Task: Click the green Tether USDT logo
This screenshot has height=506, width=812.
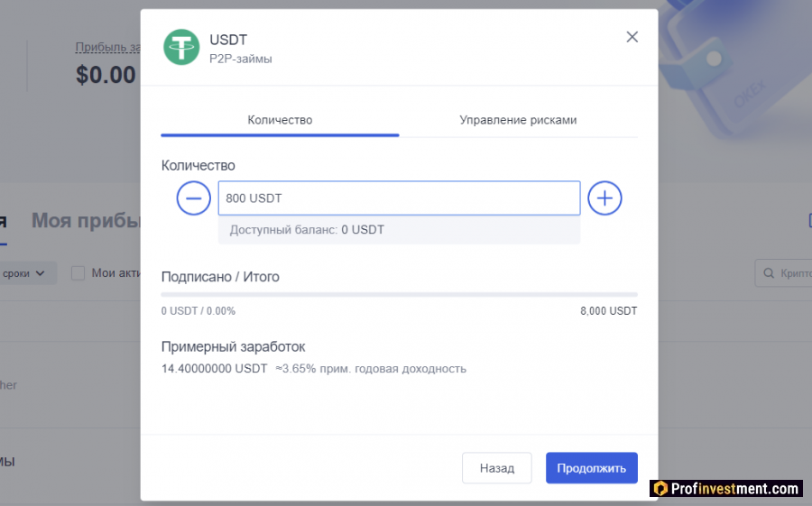Action: click(x=181, y=47)
